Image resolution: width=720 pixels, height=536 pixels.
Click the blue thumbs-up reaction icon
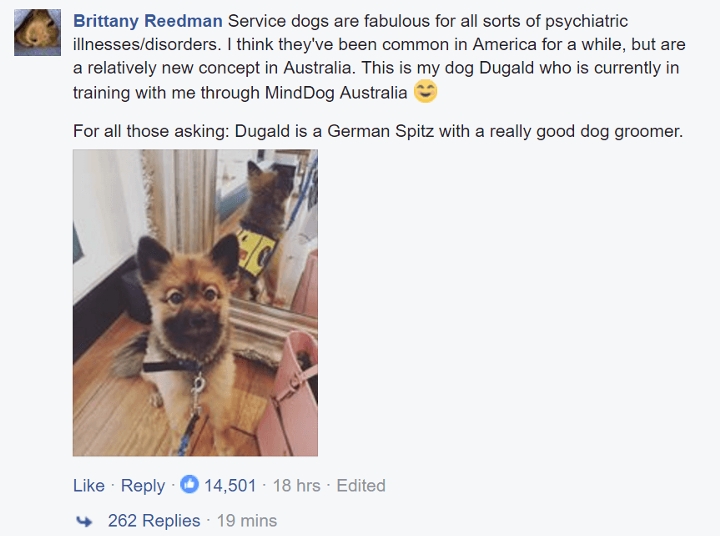point(189,485)
